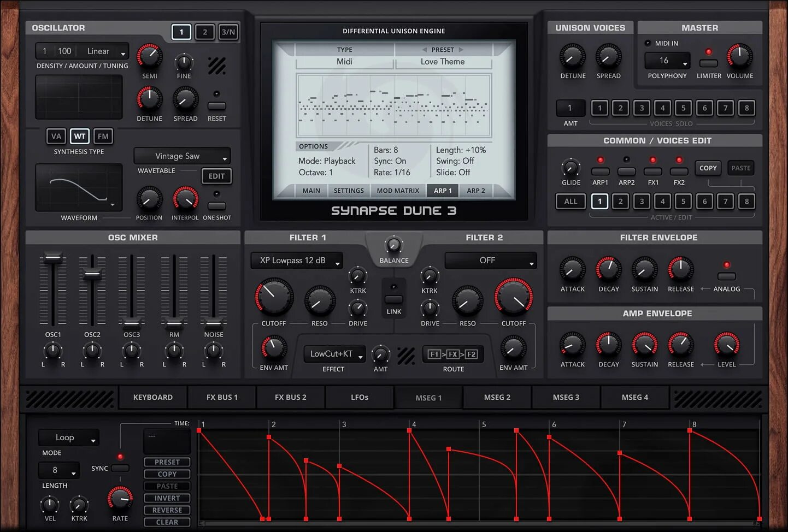Toggle the oscillator RESET switch
This screenshot has height=532, width=788.
point(217,106)
